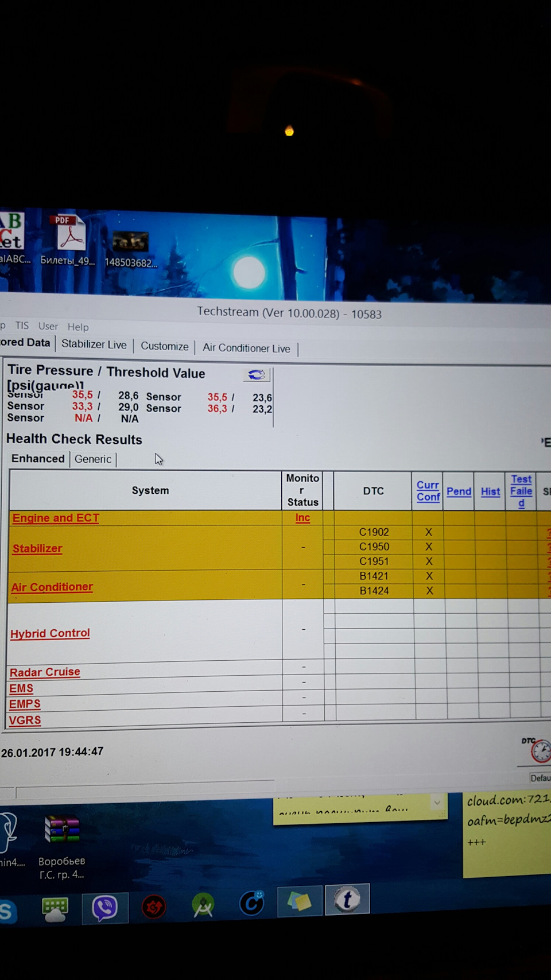Click the tire pressure refresh icon
The image size is (551, 980).
(x=257, y=375)
